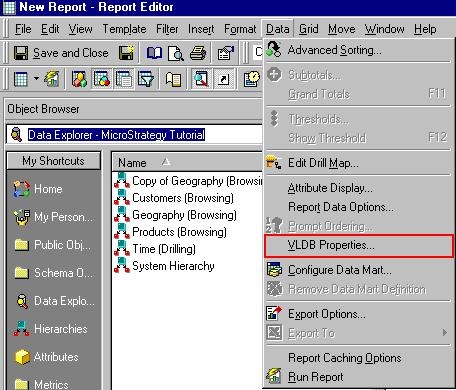Select Products (Browsing) hierarchy
The width and height of the screenshot is (456, 390).
coord(171,232)
